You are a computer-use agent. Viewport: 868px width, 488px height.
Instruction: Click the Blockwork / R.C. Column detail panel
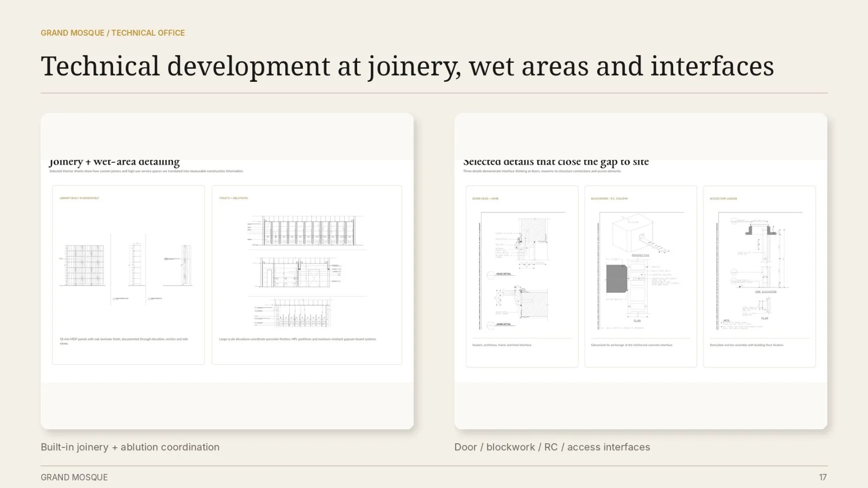tap(640, 276)
